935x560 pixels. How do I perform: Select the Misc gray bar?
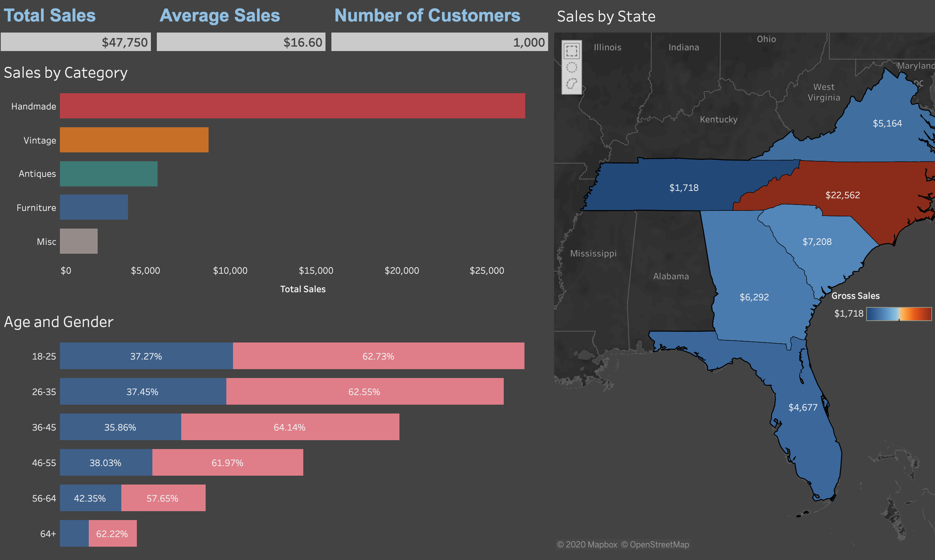(78, 241)
